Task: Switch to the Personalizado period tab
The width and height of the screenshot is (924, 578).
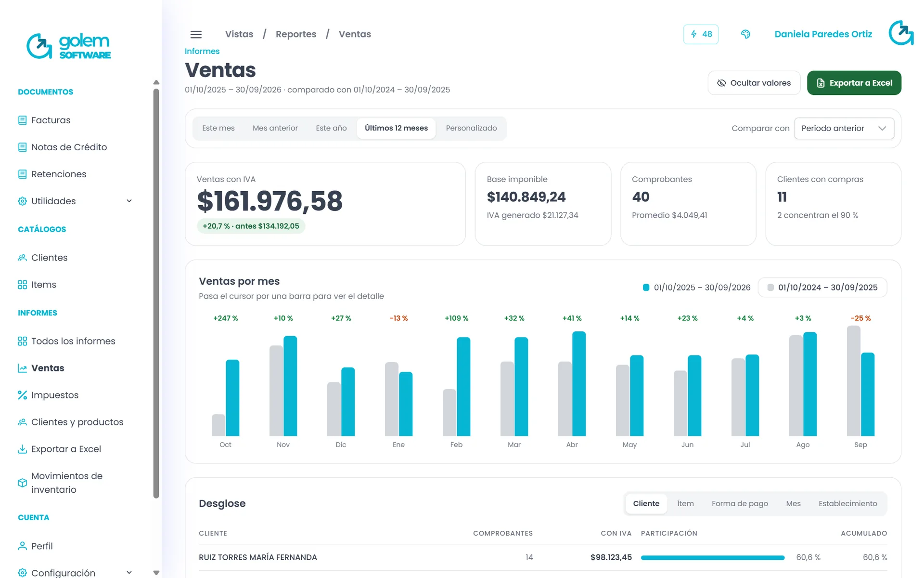Action: click(471, 128)
